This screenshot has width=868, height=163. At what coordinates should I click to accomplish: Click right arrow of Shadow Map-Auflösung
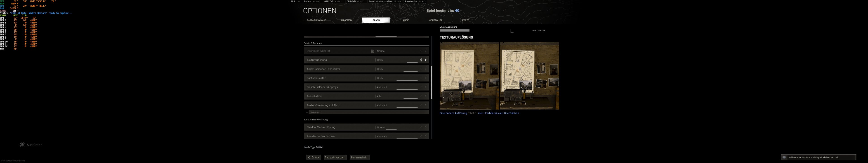tap(426, 127)
